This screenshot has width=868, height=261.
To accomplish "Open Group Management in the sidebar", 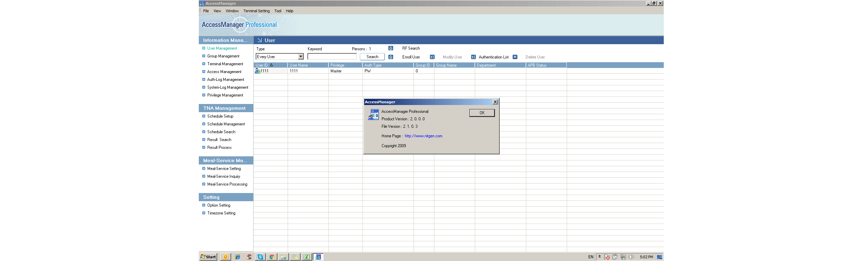I will (x=223, y=56).
